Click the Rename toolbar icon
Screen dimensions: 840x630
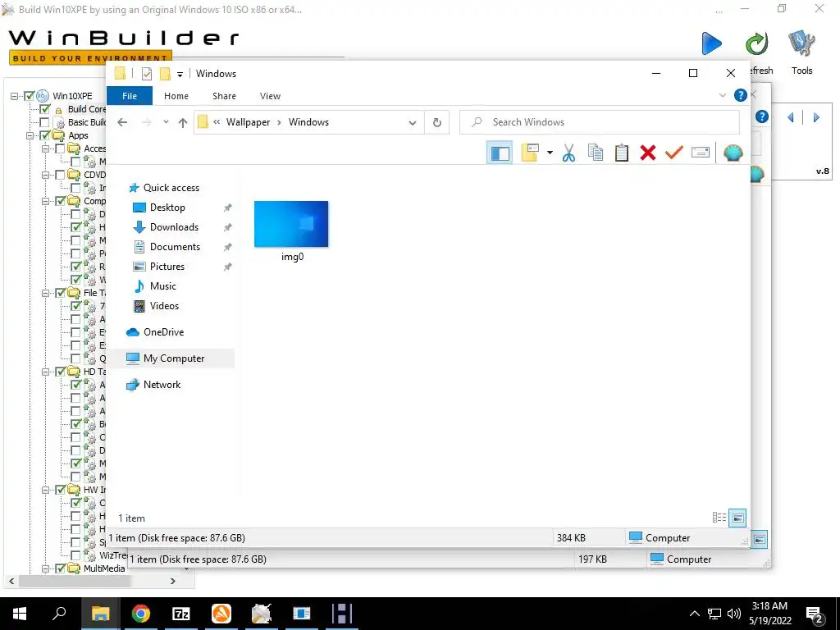[701, 153]
